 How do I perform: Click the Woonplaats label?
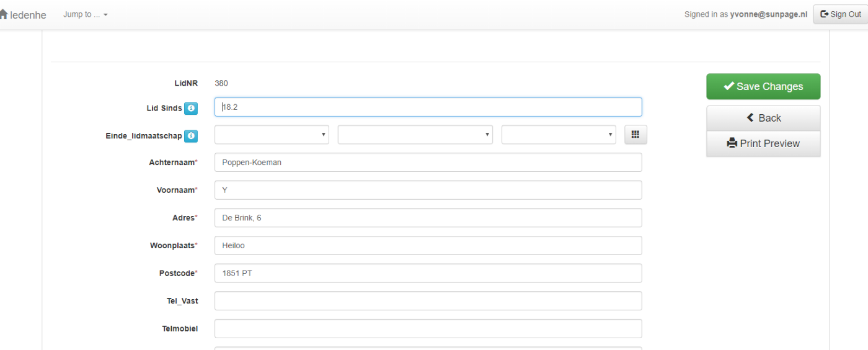click(174, 246)
